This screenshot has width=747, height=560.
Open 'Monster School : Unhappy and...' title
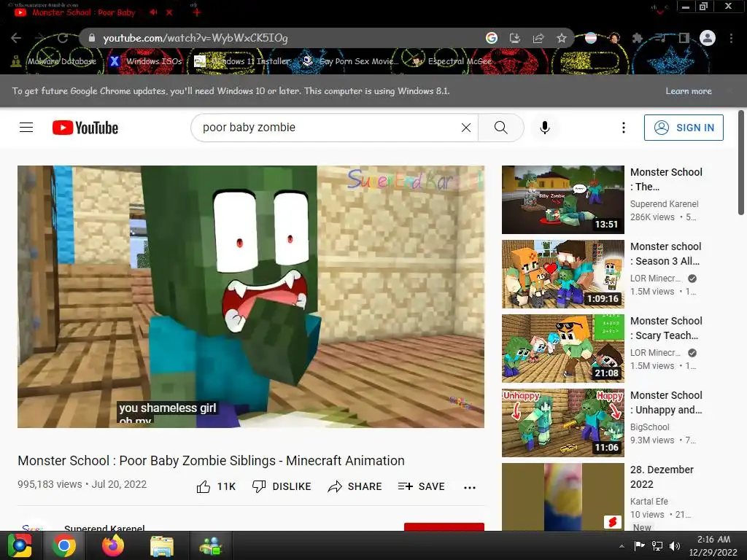(x=666, y=402)
